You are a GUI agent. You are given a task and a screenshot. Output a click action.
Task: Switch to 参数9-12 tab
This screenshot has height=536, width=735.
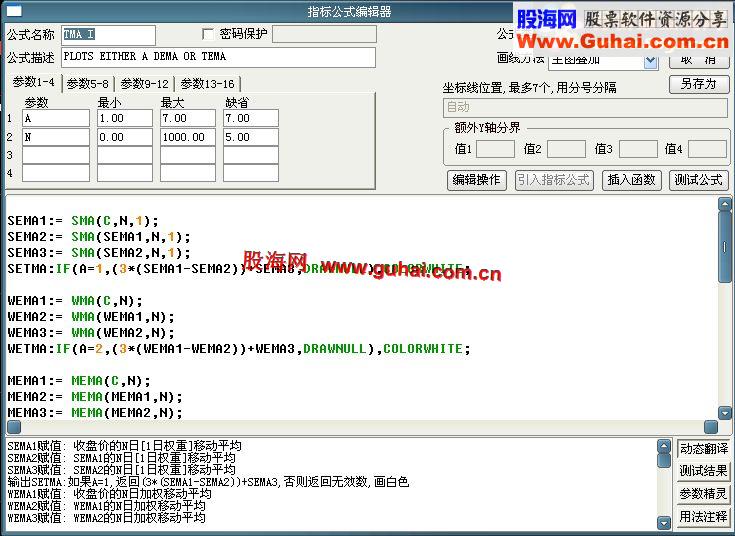pos(145,84)
